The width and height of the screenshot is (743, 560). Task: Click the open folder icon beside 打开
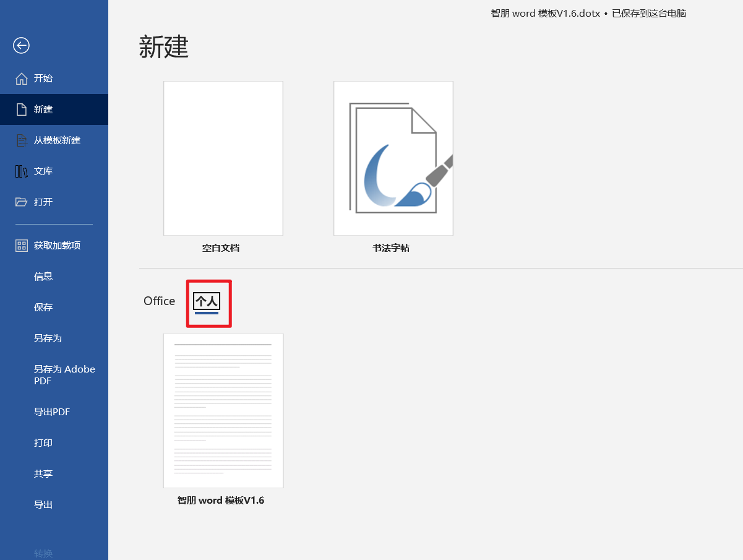pos(22,202)
